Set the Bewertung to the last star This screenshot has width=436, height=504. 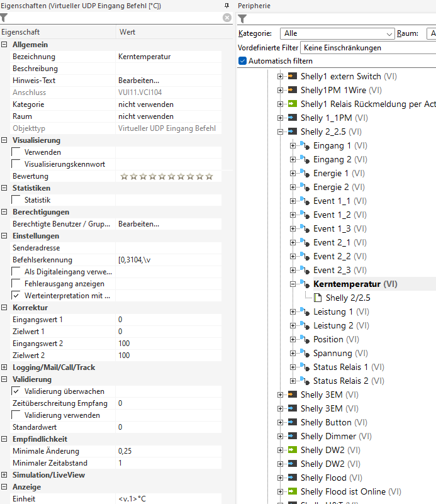coord(209,176)
